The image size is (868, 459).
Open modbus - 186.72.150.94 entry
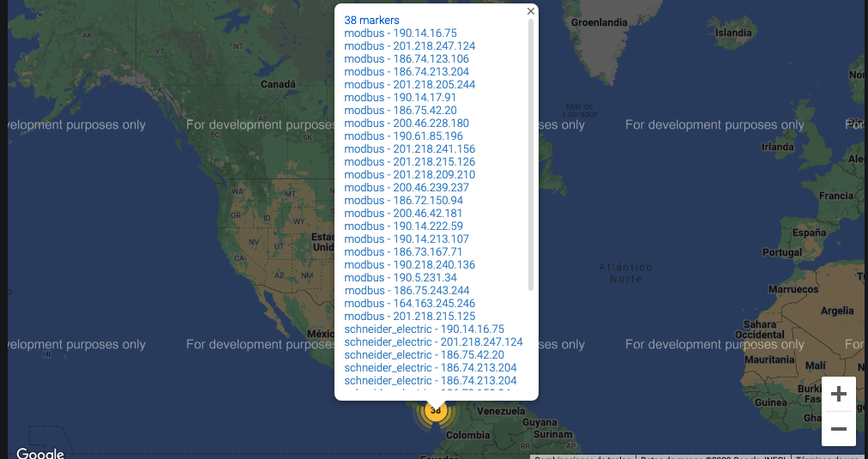point(404,201)
